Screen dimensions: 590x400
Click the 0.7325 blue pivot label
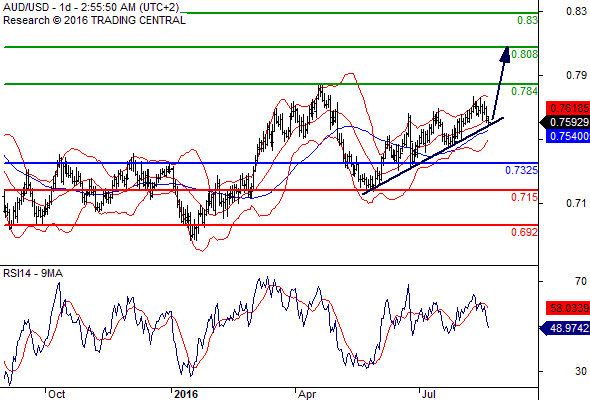click(522, 170)
